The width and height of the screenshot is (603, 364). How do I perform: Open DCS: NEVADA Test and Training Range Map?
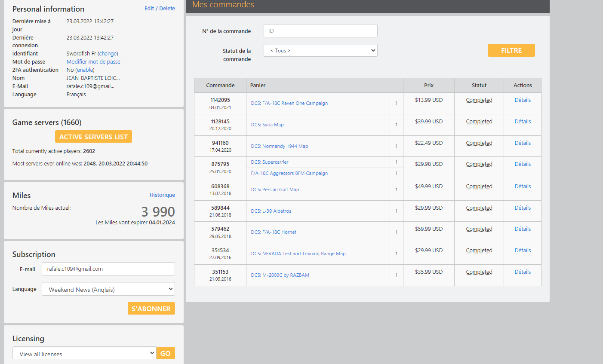(x=298, y=254)
